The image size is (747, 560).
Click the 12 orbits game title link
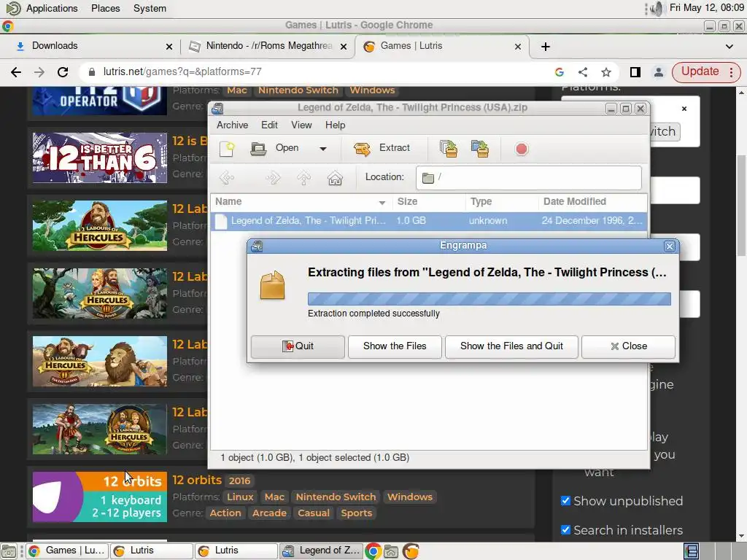coord(197,480)
